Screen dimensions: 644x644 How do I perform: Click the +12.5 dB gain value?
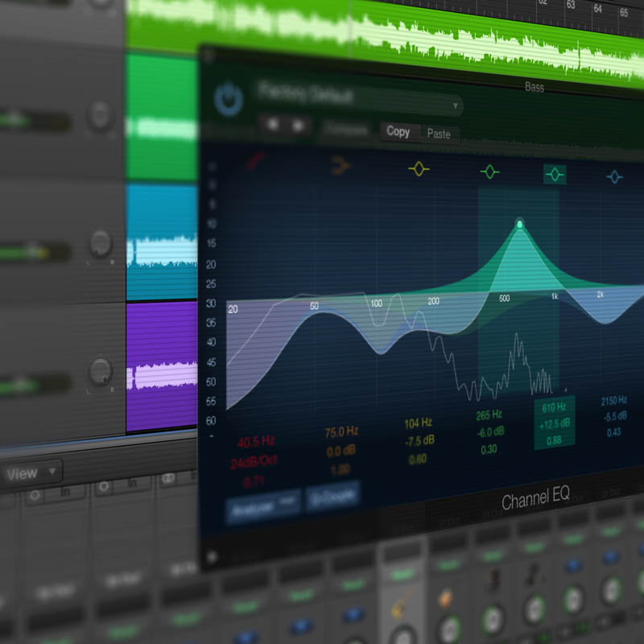pos(554,423)
